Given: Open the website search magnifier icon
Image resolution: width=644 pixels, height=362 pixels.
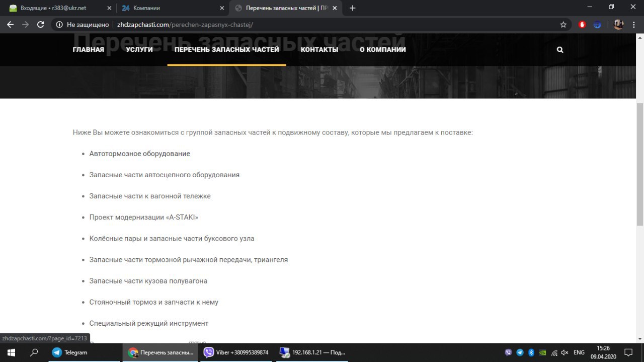Looking at the screenshot, I should (560, 50).
